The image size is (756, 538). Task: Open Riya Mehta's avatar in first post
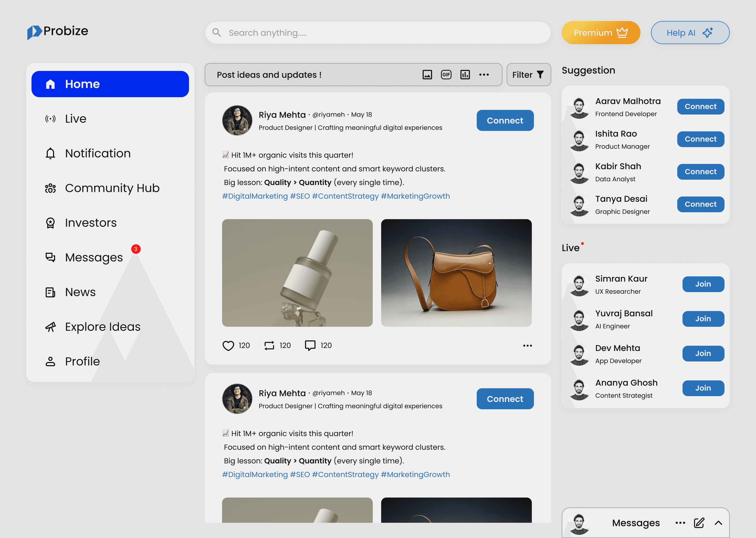[237, 121]
